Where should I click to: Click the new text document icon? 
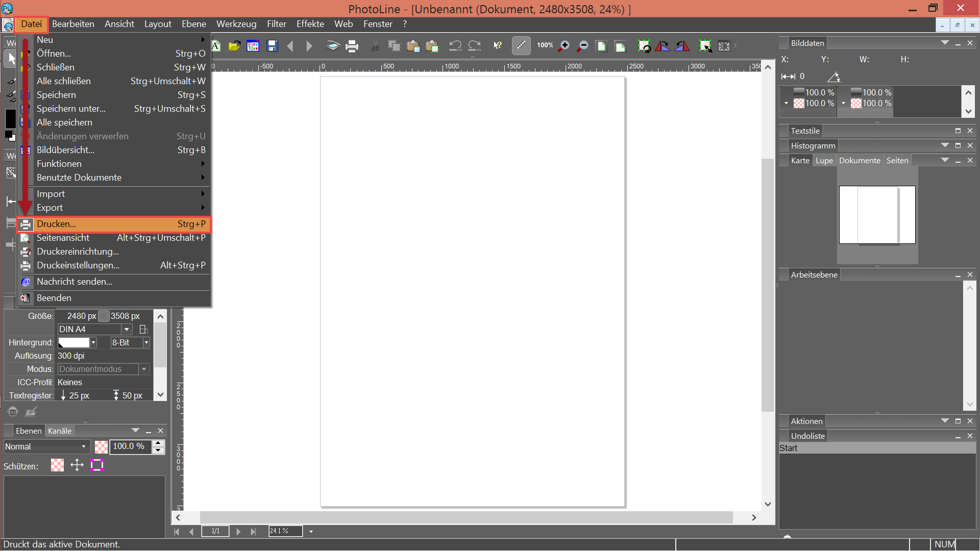(216, 46)
